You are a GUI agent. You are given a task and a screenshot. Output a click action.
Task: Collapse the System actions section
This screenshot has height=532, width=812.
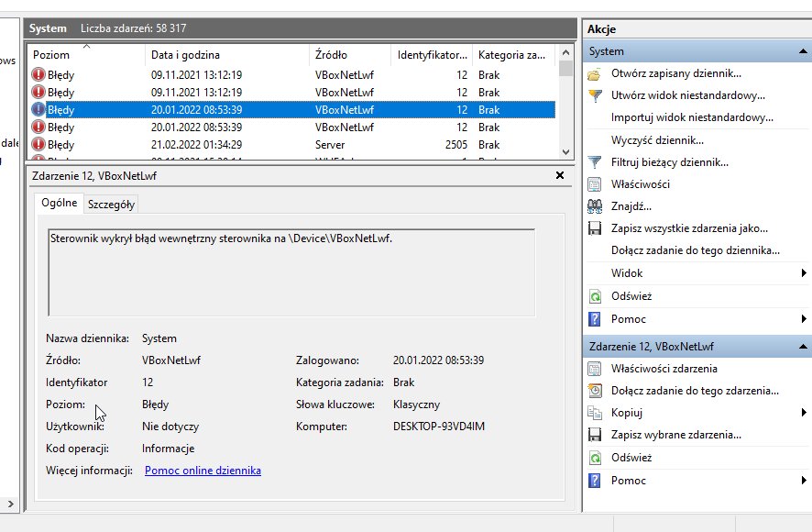pyautogui.click(x=803, y=51)
